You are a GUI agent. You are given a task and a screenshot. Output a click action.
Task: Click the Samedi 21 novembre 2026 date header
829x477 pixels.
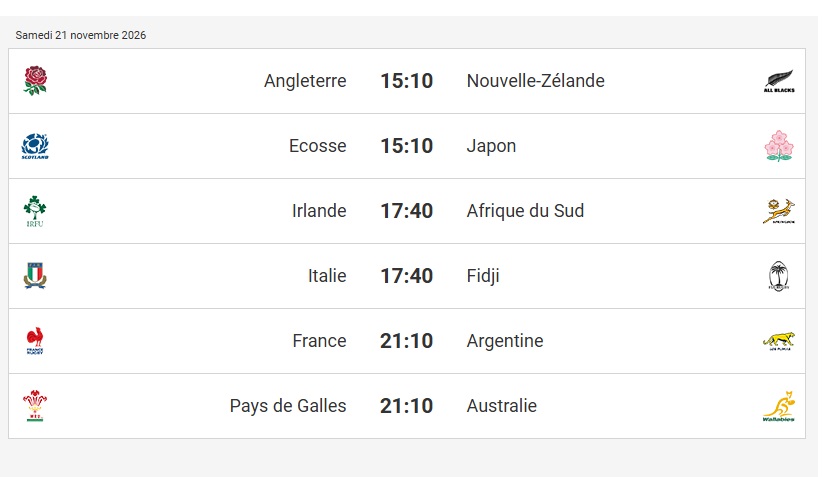(x=80, y=35)
